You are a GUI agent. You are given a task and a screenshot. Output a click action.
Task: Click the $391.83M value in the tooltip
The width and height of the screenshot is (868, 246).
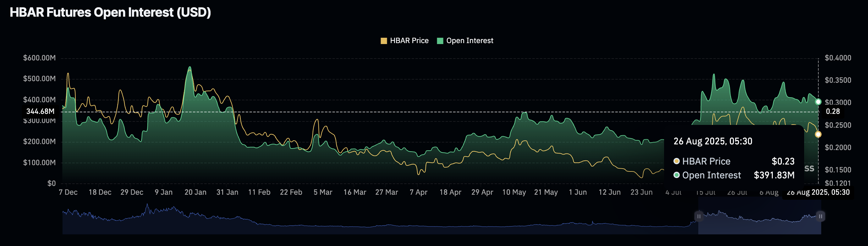tap(774, 175)
